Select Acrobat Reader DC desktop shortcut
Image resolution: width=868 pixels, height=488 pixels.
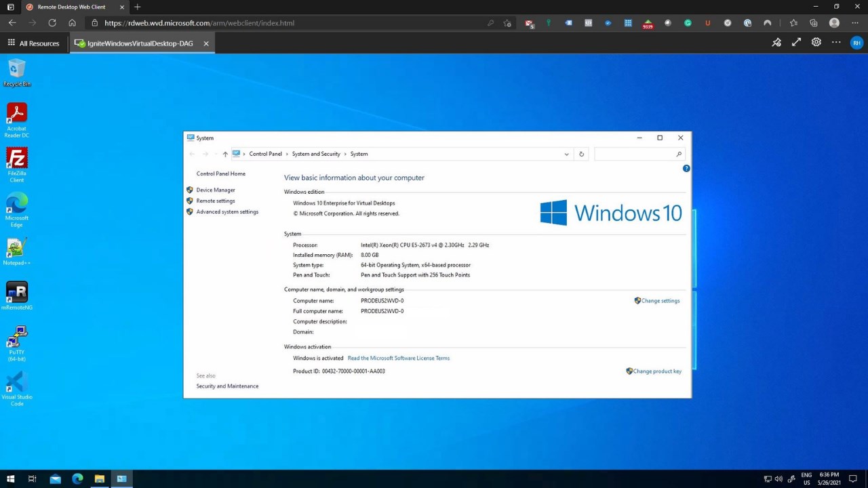click(17, 120)
